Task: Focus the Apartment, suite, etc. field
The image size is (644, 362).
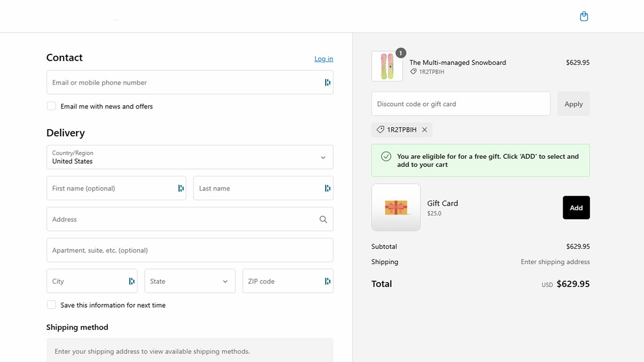Action: click(190, 250)
